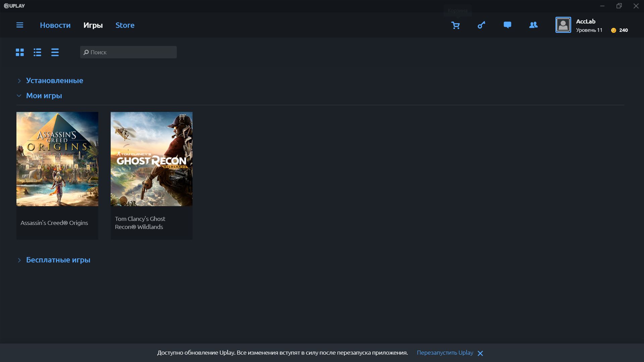The width and height of the screenshot is (644, 362).
Task: Dismiss the update notification banner
Action: pyautogui.click(x=480, y=353)
